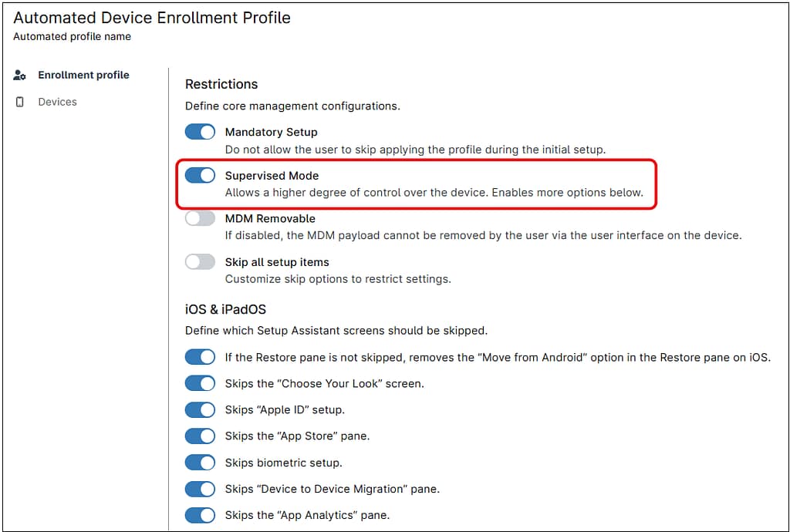Click the Supervised Mode label
Image resolution: width=790 pixels, height=532 pixels.
tap(272, 176)
